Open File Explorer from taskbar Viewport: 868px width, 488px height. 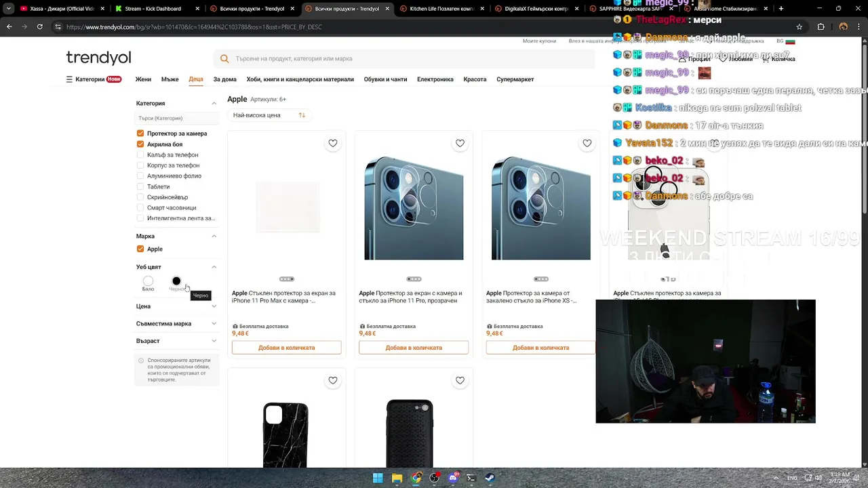[397, 478]
